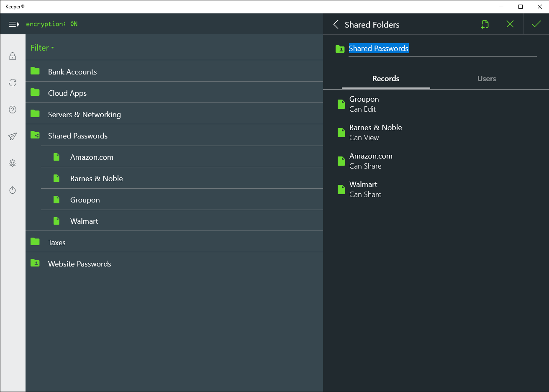Select the Records tab

(x=386, y=79)
